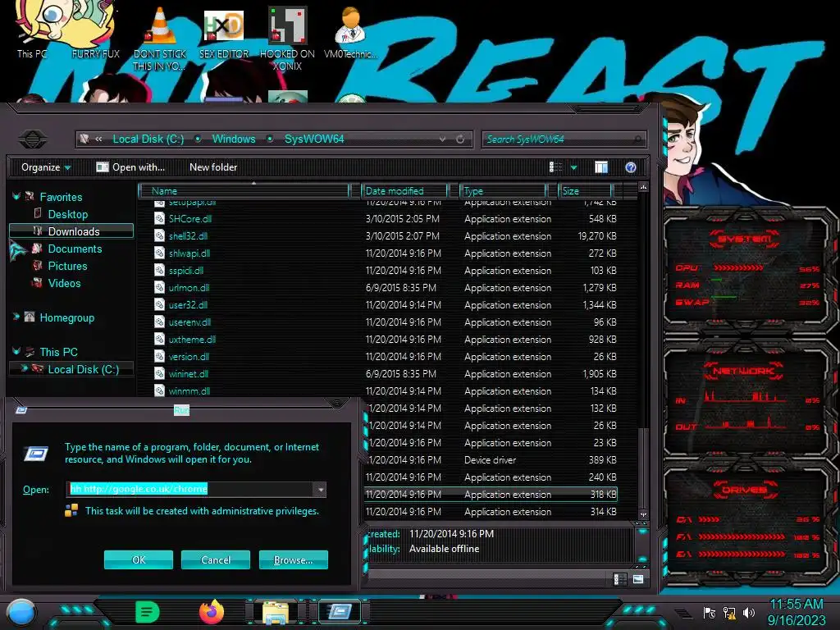Viewport: 840px width, 630px height.
Task: Click the change view icon
Action: [555, 167]
